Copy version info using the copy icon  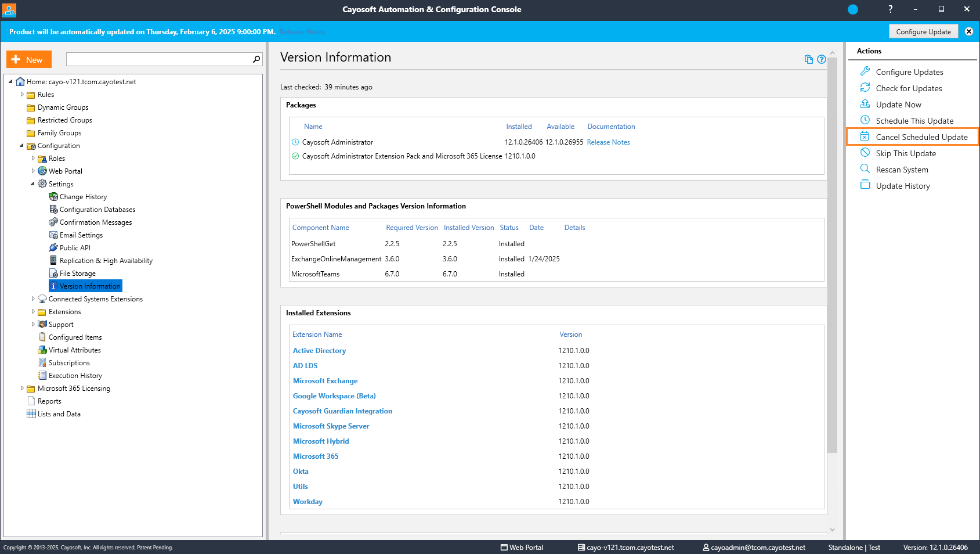809,59
